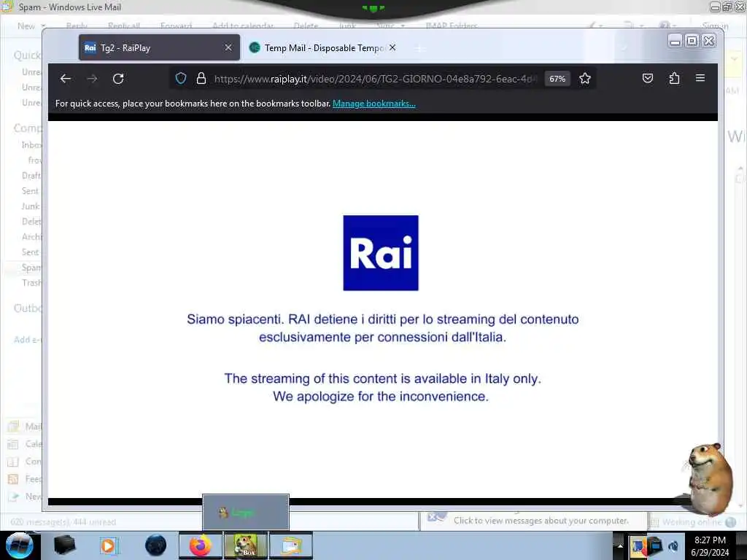Open Newsgroups view icon in Live Mail
The image size is (747, 560).
coord(13,497)
